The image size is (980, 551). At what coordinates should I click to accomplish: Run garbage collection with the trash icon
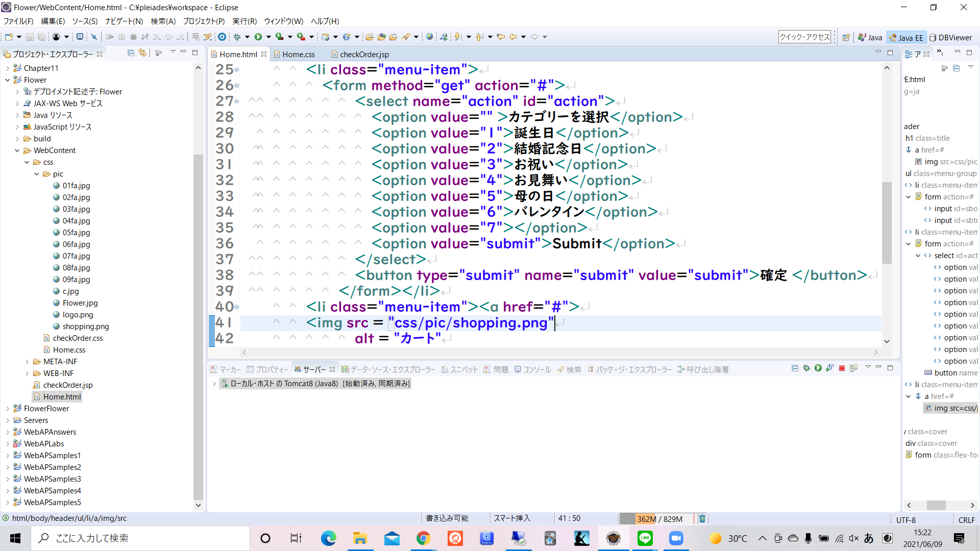click(702, 518)
